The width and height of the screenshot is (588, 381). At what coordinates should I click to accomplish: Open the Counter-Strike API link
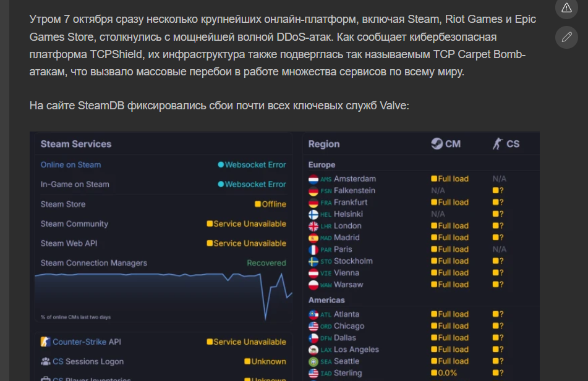[x=80, y=341]
